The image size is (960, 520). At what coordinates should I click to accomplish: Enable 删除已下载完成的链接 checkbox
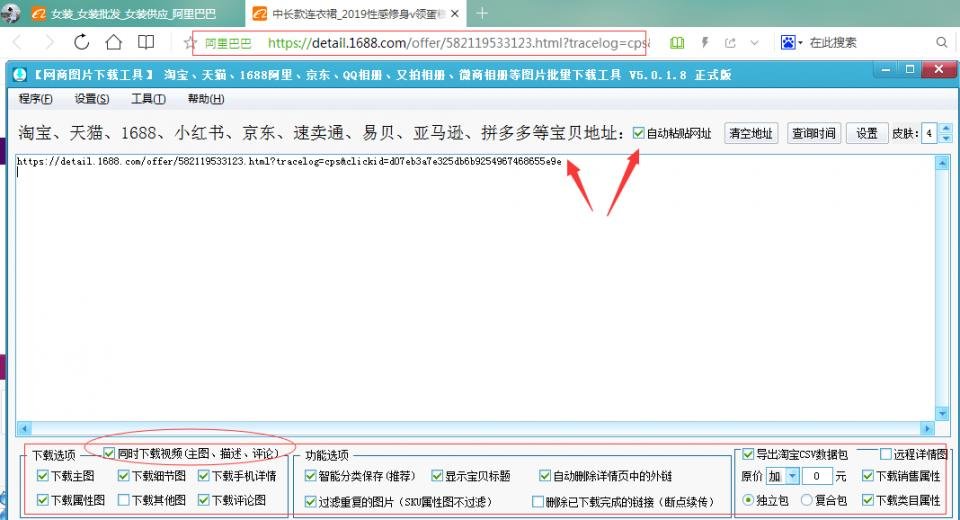tap(538, 502)
